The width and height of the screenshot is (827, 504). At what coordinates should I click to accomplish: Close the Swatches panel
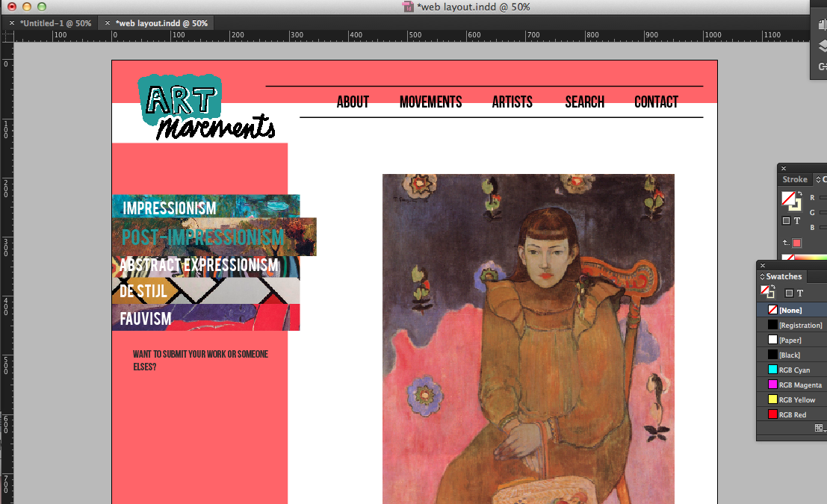763,265
